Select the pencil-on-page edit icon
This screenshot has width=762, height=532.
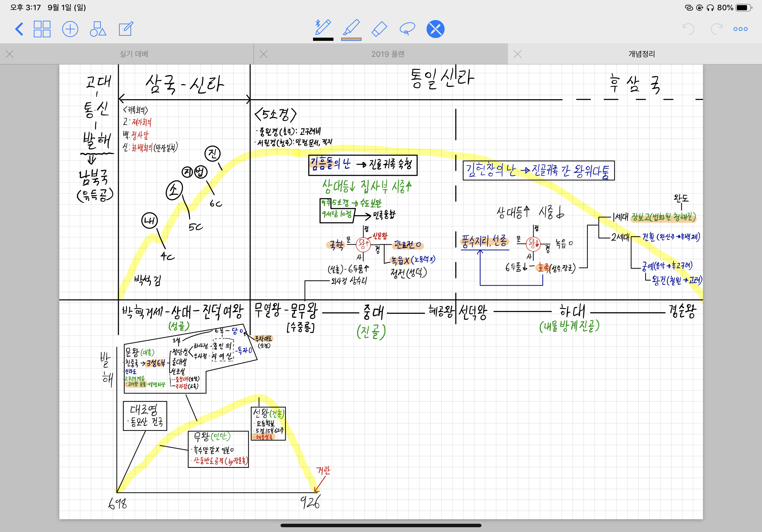tap(126, 29)
